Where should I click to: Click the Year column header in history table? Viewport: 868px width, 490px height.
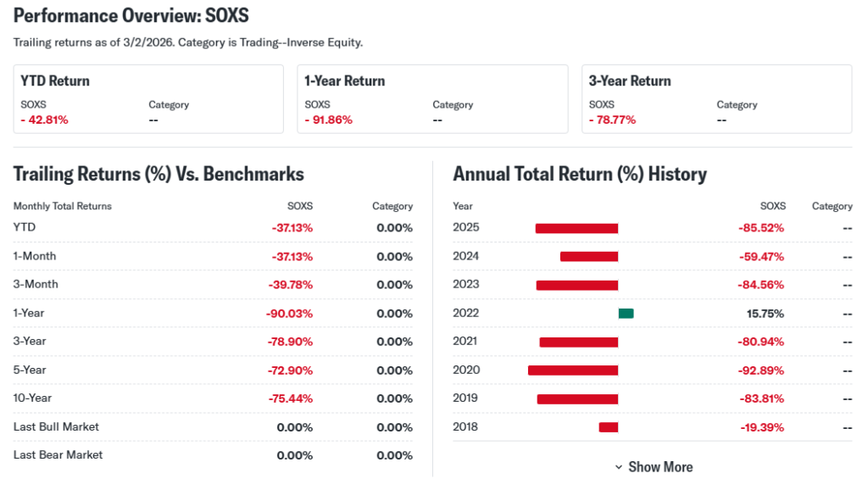463,206
